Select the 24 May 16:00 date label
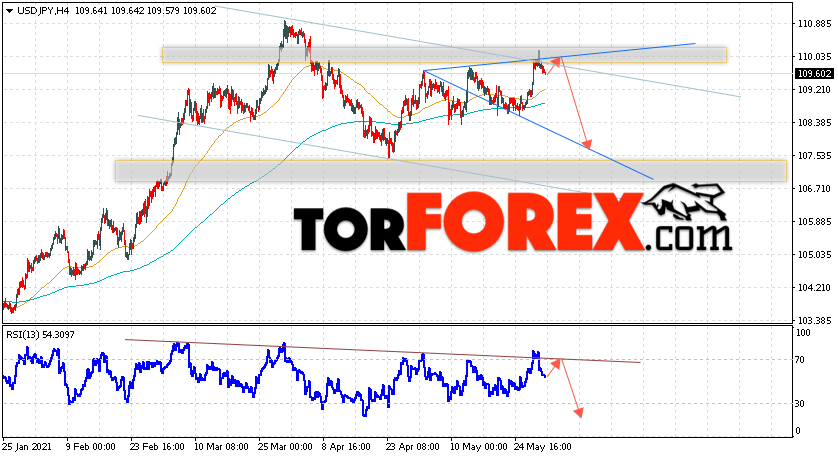 pos(543,447)
